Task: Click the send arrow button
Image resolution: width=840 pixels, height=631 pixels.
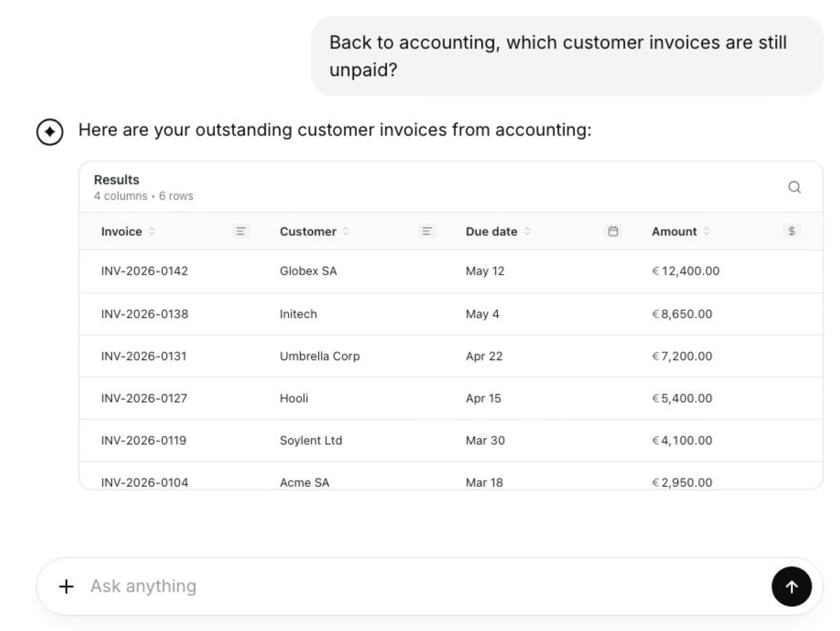Action: [791, 586]
